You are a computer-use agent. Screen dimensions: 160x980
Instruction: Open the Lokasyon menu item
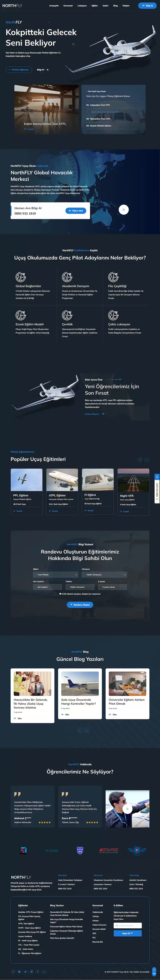[82, 6]
